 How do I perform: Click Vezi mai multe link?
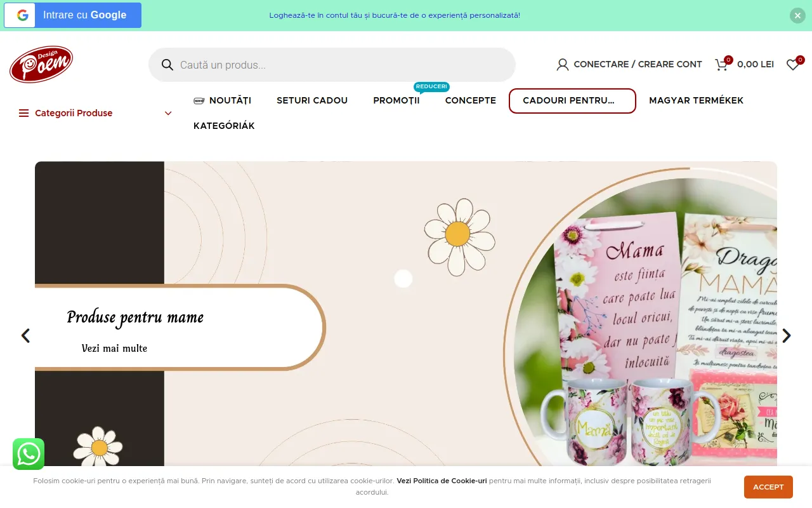coord(114,348)
